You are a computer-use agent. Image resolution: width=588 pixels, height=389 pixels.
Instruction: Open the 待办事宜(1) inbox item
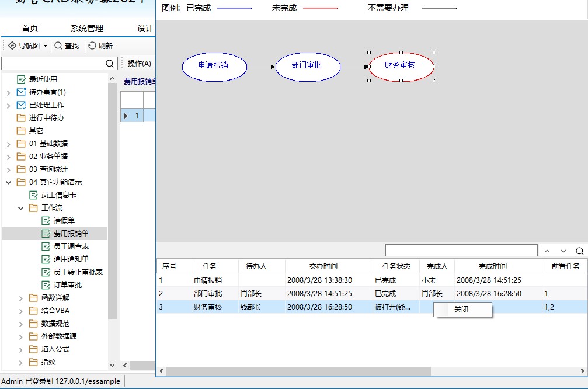[x=47, y=92]
